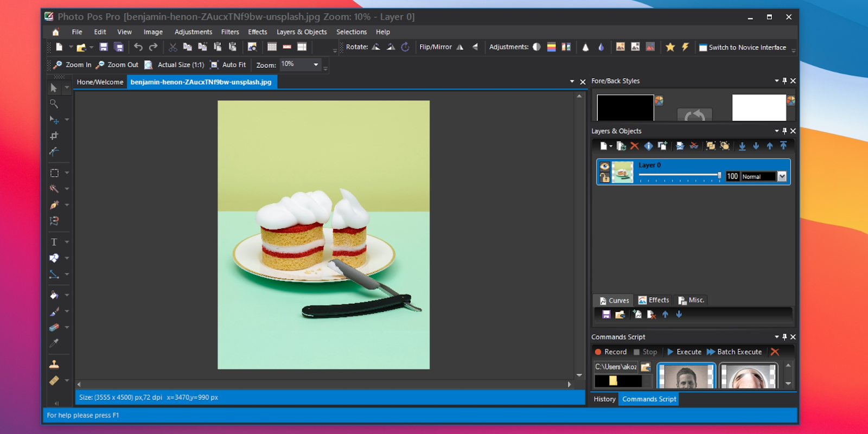Viewport: 868px width, 434px height.
Task: Pin the Commands Script panel
Action: (x=784, y=337)
